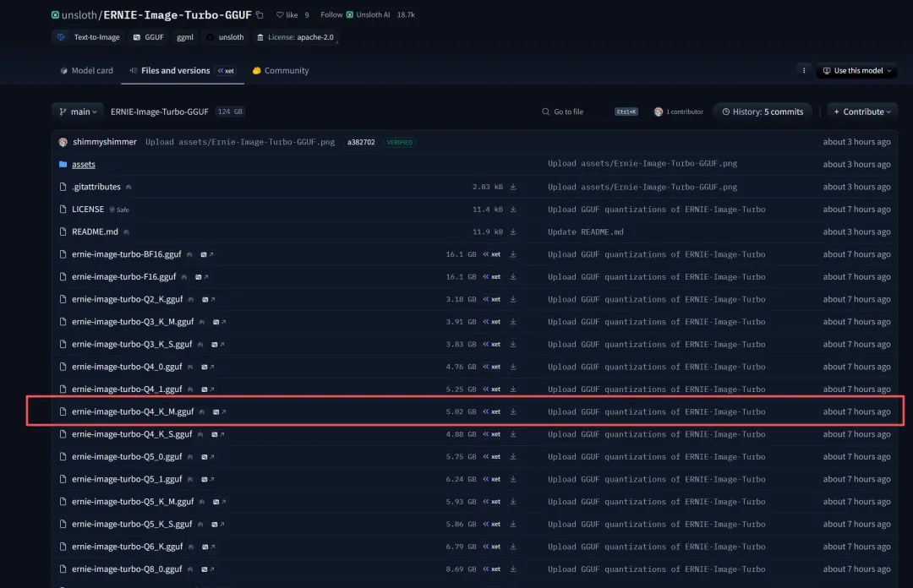Download ernie-image-turbo-Q3_K_M.gguf
The width and height of the screenshot is (913, 588).
pyautogui.click(x=513, y=321)
